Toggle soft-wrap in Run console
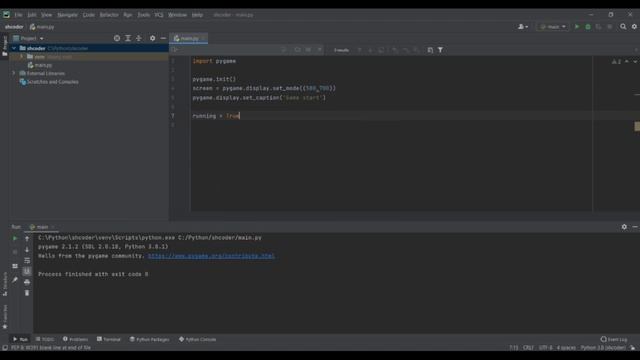 pos(27,260)
